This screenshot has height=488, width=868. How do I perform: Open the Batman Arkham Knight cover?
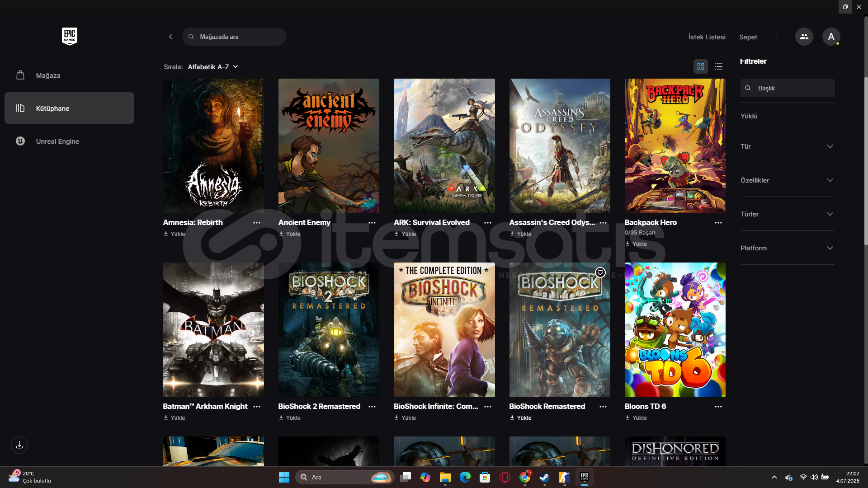point(213,330)
